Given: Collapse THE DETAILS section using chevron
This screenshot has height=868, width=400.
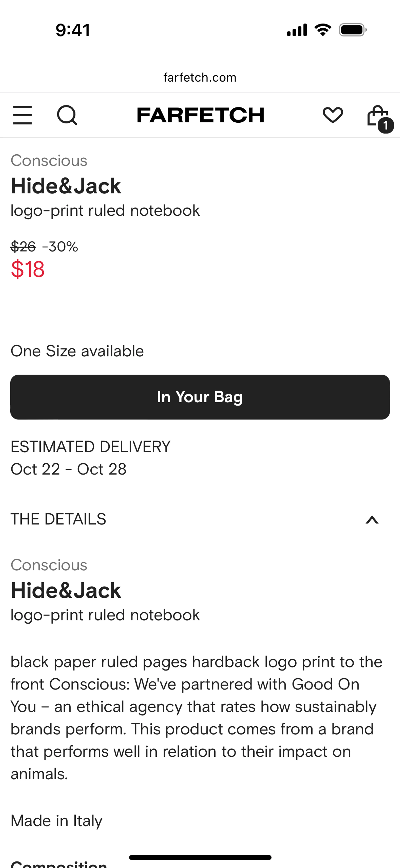Looking at the screenshot, I should click(372, 520).
